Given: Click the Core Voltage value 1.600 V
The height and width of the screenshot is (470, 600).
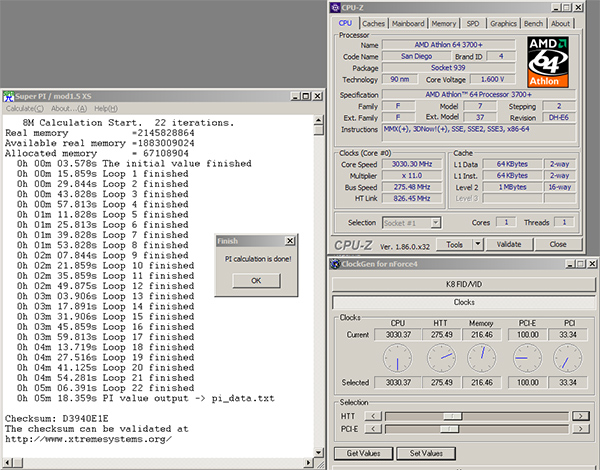Looking at the screenshot, I should [x=492, y=79].
